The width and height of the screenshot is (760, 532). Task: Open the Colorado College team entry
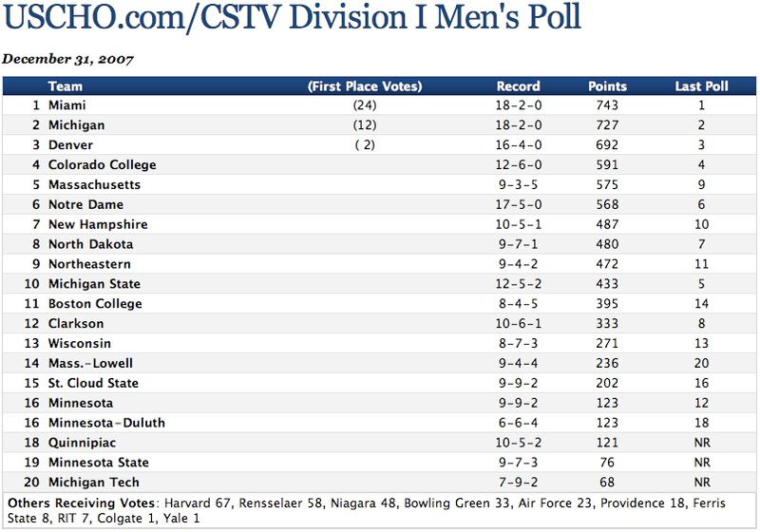click(x=102, y=165)
